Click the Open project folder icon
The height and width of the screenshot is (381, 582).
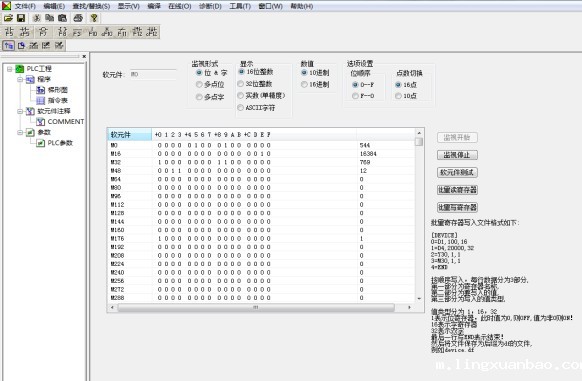(8, 18)
